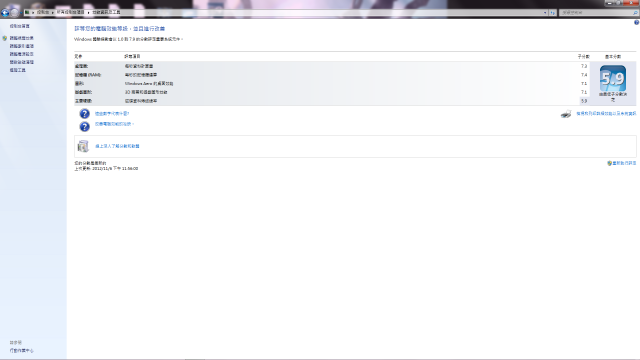Open Adjust visual effects sidebar link
This screenshot has height=360, width=640.
tap(22, 38)
